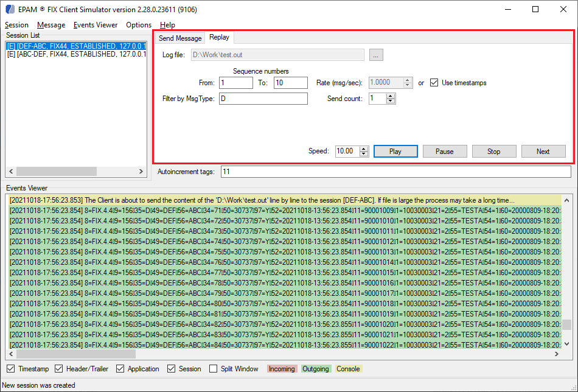Image resolution: width=578 pixels, height=392 pixels.
Task: Increase the Speed value
Action: pos(364,149)
